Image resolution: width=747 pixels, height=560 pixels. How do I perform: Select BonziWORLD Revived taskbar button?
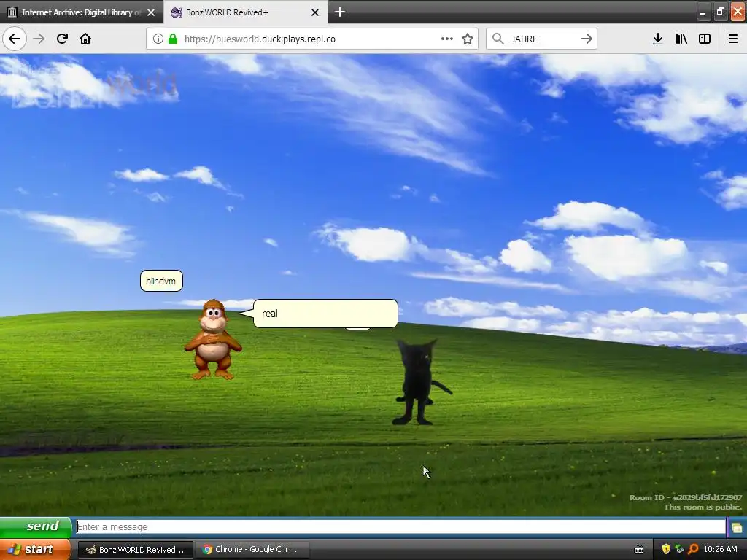point(135,550)
